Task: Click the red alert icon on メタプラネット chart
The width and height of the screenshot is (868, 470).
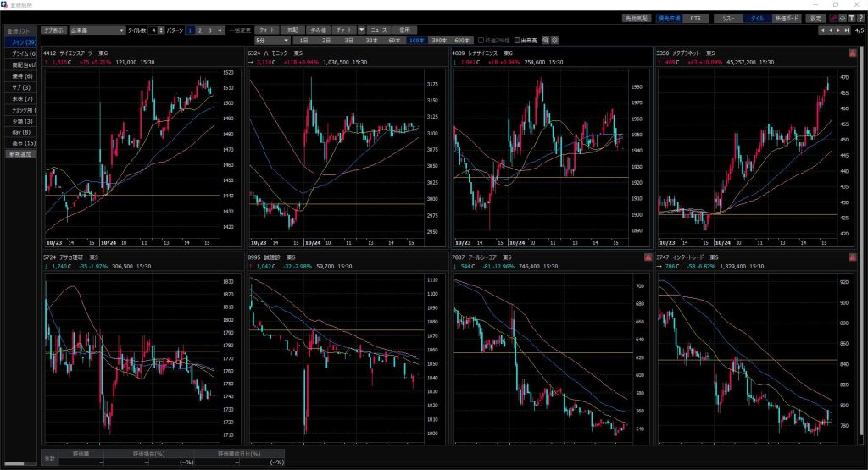Action: (852, 53)
